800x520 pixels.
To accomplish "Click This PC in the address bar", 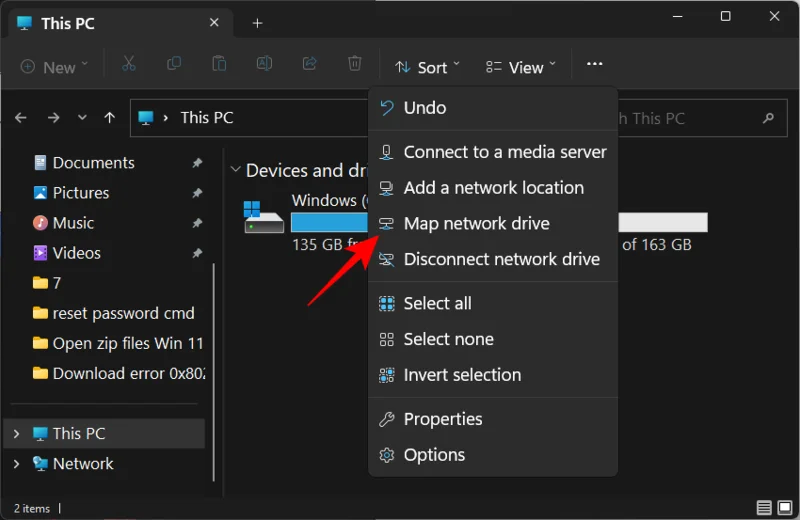I will coord(207,118).
